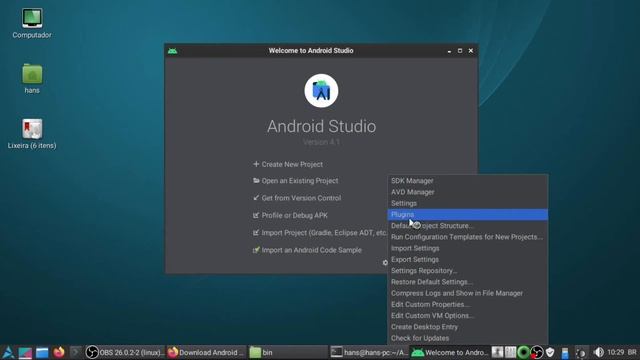The image size is (640, 360).
Task: Choose Import Settings menu entry
Action: point(467,248)
